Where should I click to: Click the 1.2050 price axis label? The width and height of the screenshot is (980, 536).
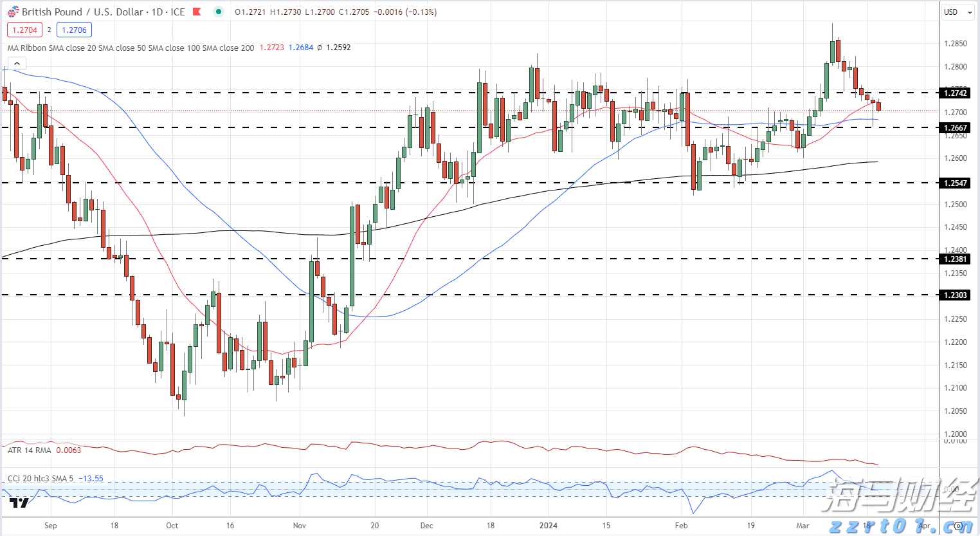955,411
